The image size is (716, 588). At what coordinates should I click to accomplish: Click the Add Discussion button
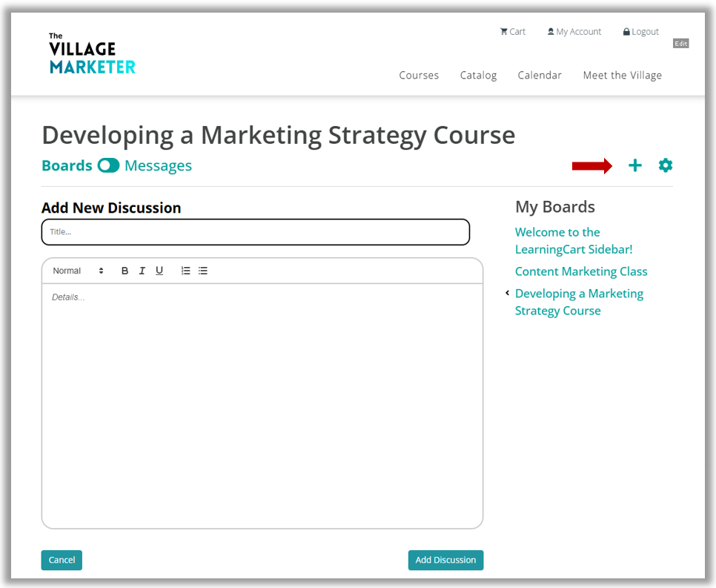point(445,560)
